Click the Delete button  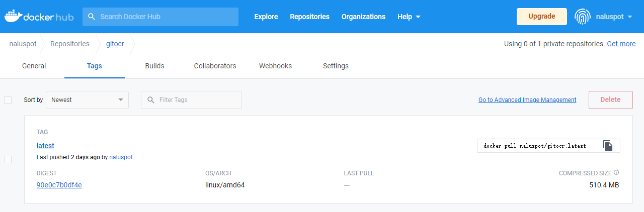coord(610,99)
